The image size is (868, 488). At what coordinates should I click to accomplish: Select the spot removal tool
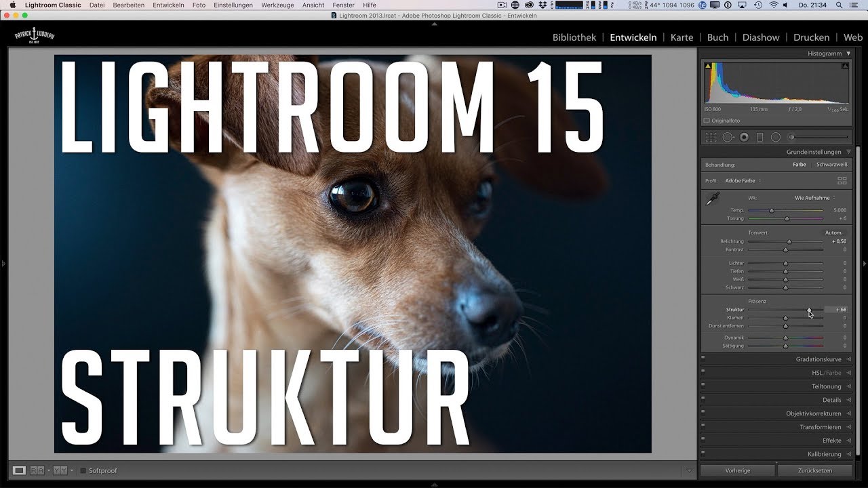coord(728,137)
